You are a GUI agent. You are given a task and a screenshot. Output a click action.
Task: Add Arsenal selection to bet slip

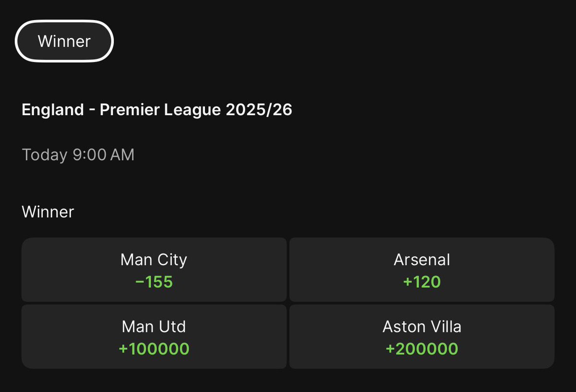pyautogui.click(x=421, y=270)
